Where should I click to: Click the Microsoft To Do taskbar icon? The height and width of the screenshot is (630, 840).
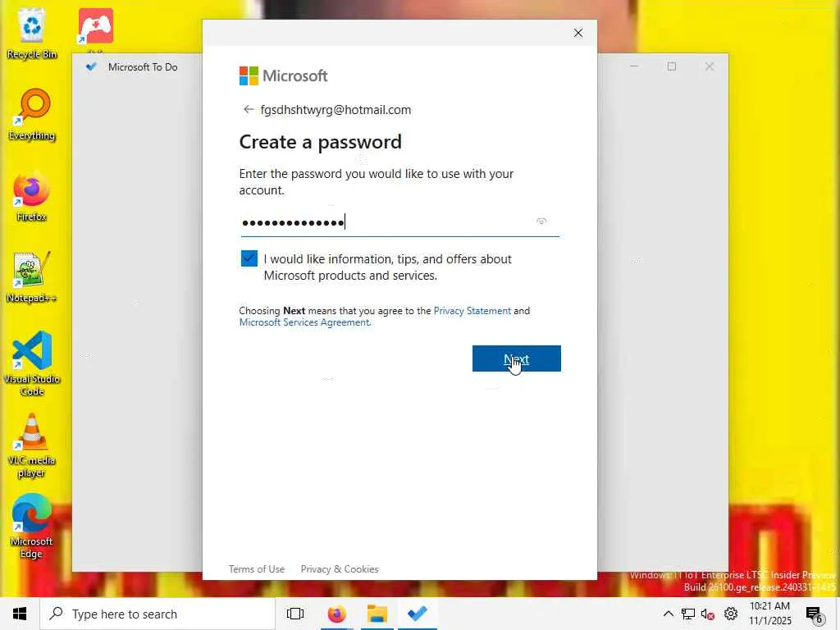(418, 614)
